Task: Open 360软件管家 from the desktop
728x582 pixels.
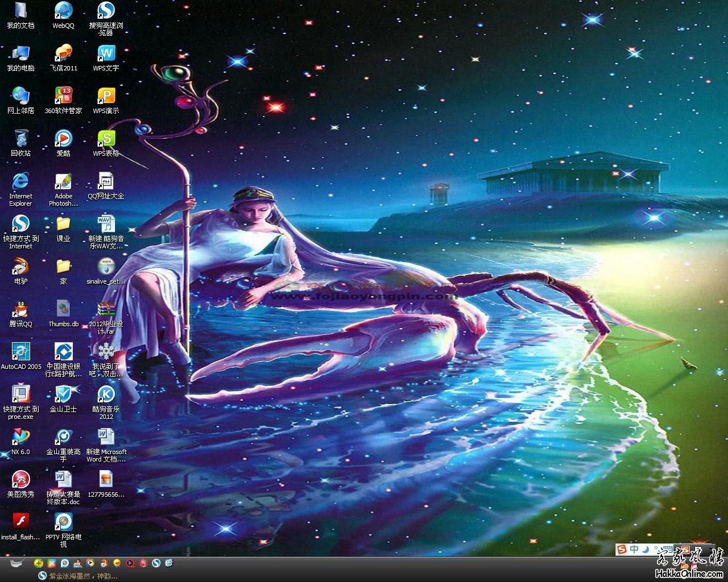Action: coord(63,101)
